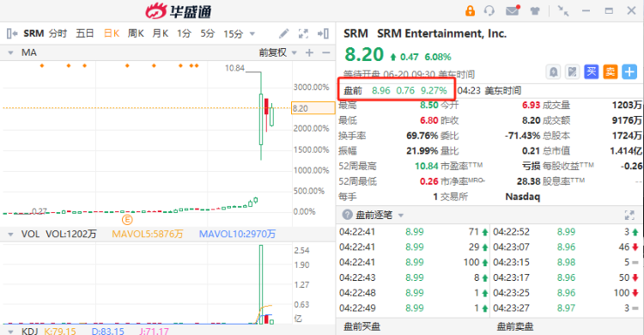Screen dimensions: 644x335
Task: Open the 前复权 adjustment dropdown
Action: click(x=277, y=52)
